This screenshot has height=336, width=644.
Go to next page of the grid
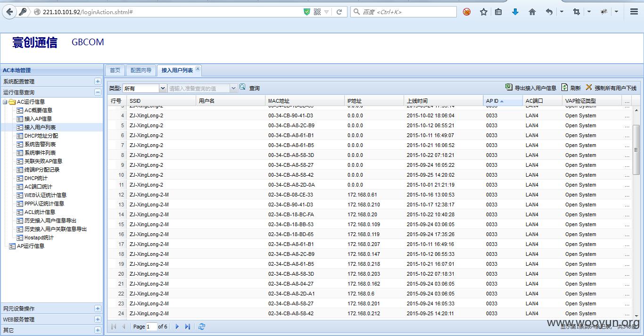pyautogui.click(x=177, y=327)
